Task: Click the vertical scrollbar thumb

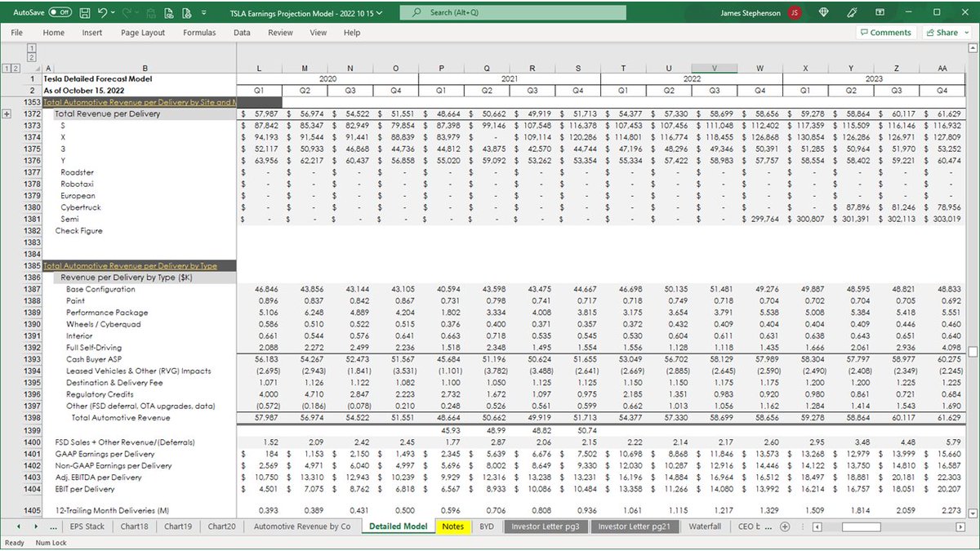Action: click(973, 351)
